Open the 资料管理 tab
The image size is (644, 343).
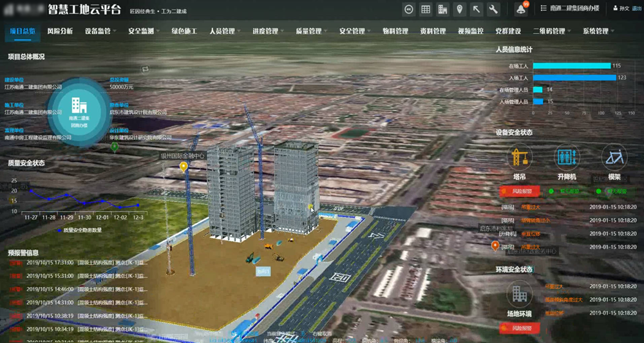coord(433,31)
